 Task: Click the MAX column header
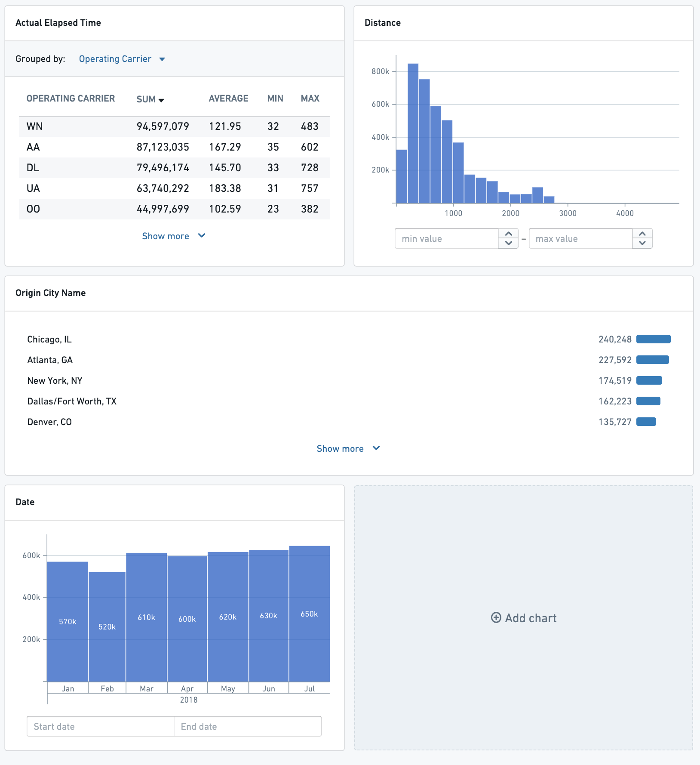coord(310,99)
